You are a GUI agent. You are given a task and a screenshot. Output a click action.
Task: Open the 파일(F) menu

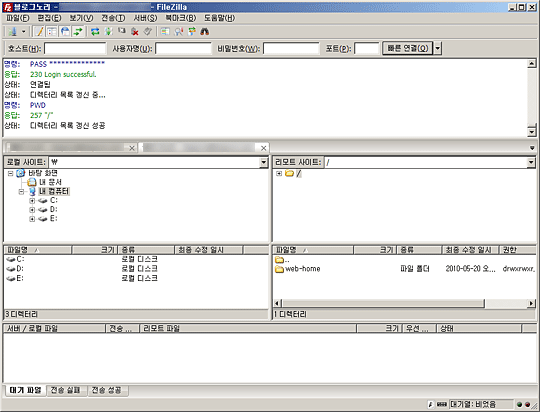(x=18, y=18)
